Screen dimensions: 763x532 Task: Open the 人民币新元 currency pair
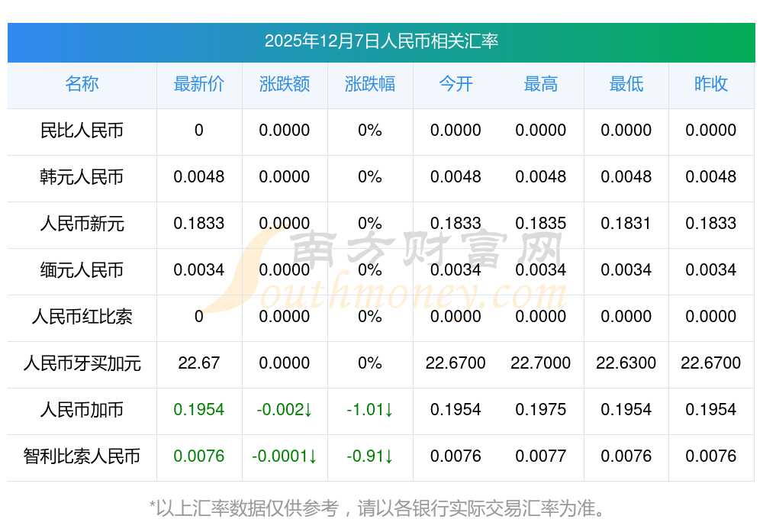82,224
